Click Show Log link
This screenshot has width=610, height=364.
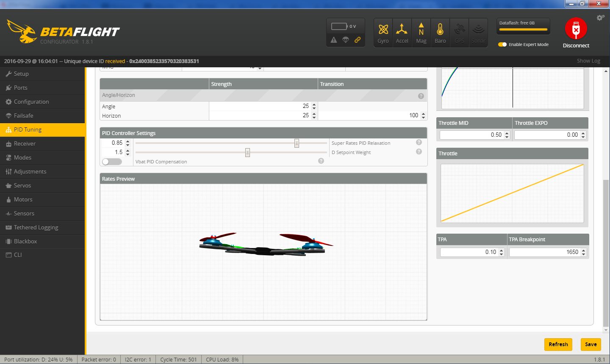point(588,61)
